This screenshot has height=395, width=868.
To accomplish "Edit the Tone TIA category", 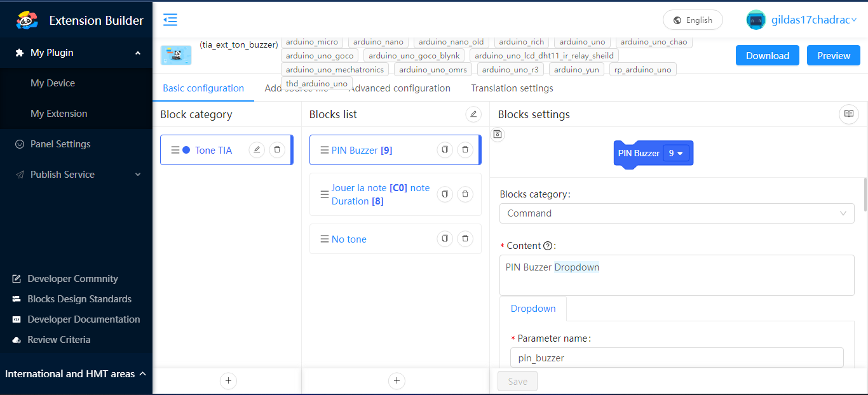I will [x=257, y=150].
